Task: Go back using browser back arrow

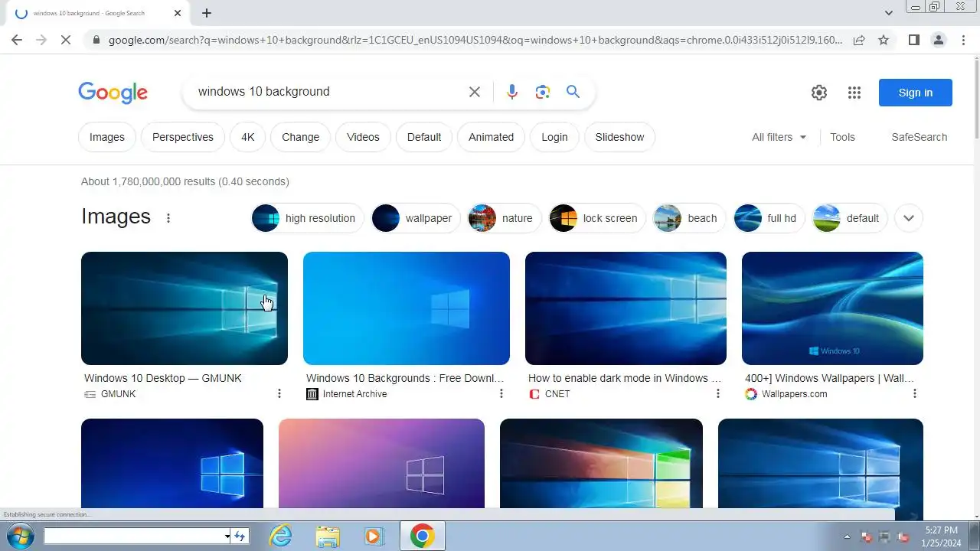Action: point(17,40)
